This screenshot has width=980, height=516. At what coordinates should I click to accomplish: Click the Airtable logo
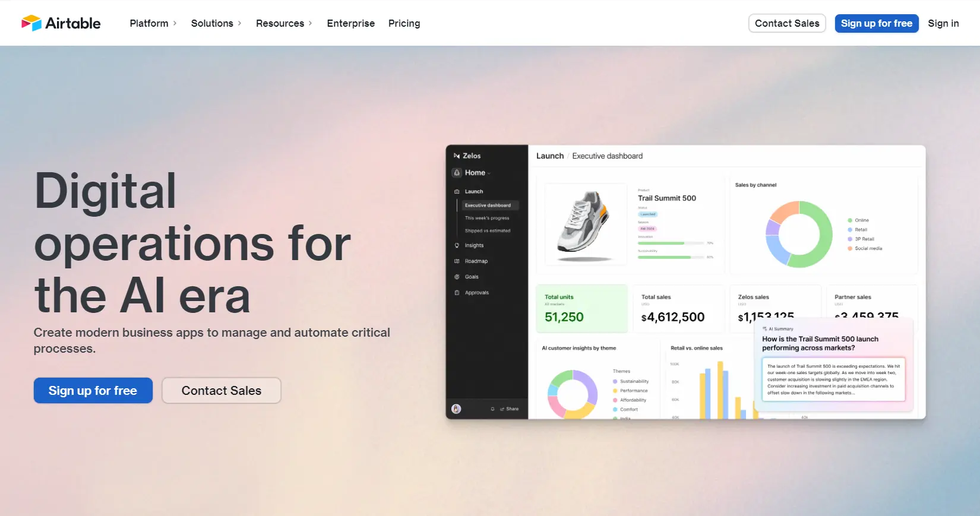pos(61,23)
